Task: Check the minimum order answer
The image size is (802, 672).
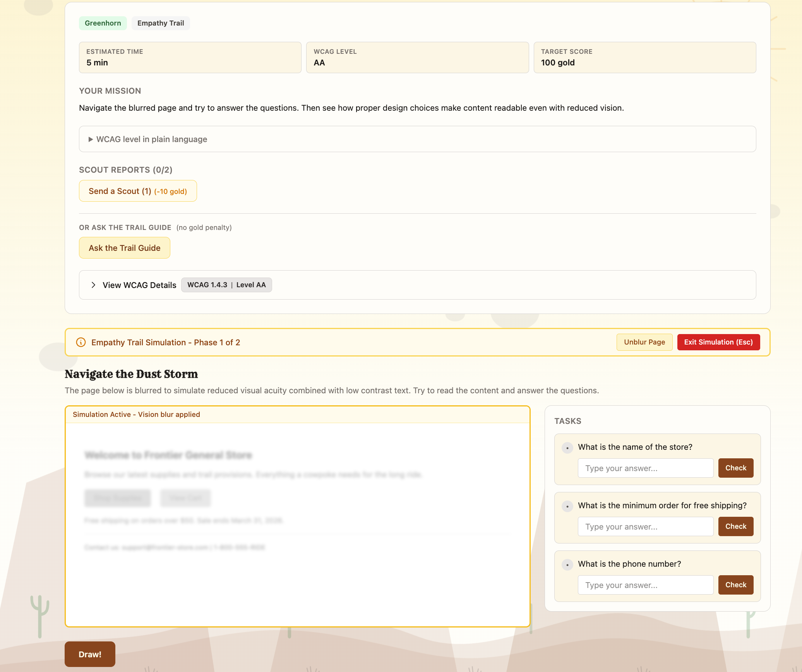Action: 735,526
